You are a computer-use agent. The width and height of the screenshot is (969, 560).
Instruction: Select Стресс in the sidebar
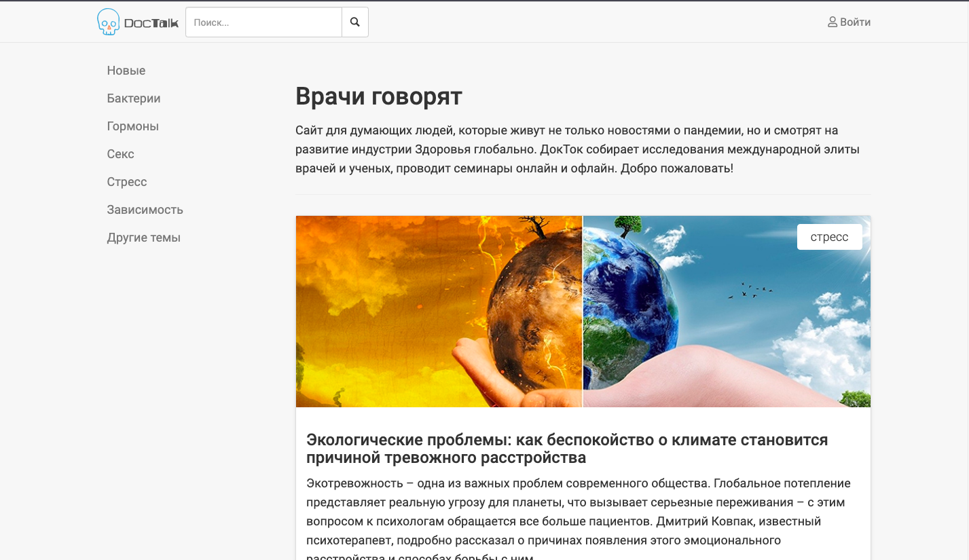coord(127,182)
